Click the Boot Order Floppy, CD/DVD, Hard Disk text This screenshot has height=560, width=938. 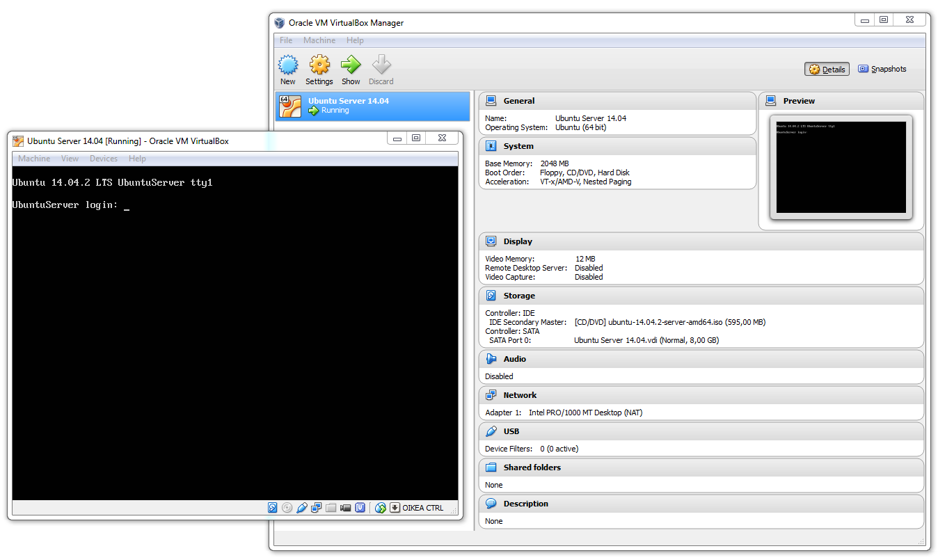point(585,173)
